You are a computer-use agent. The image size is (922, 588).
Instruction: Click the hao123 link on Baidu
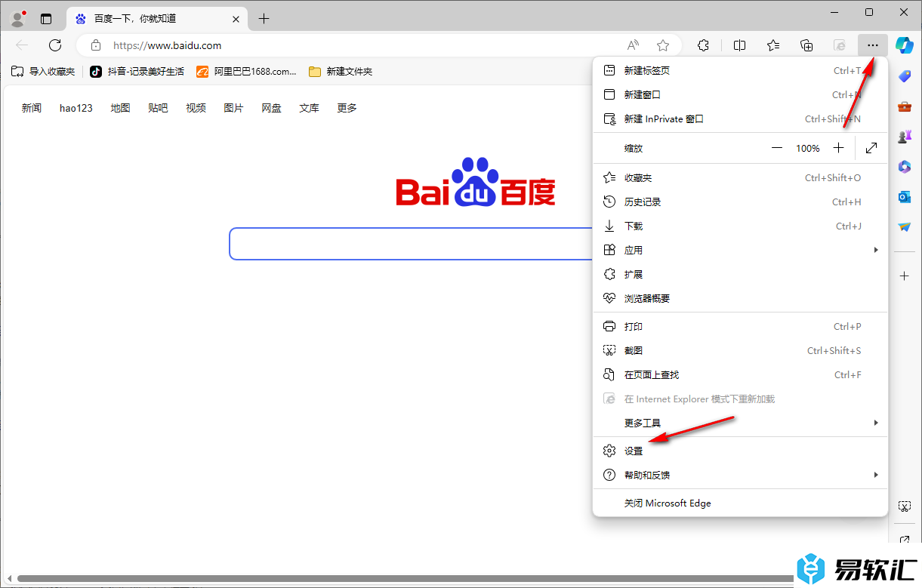tap(76, 108)
